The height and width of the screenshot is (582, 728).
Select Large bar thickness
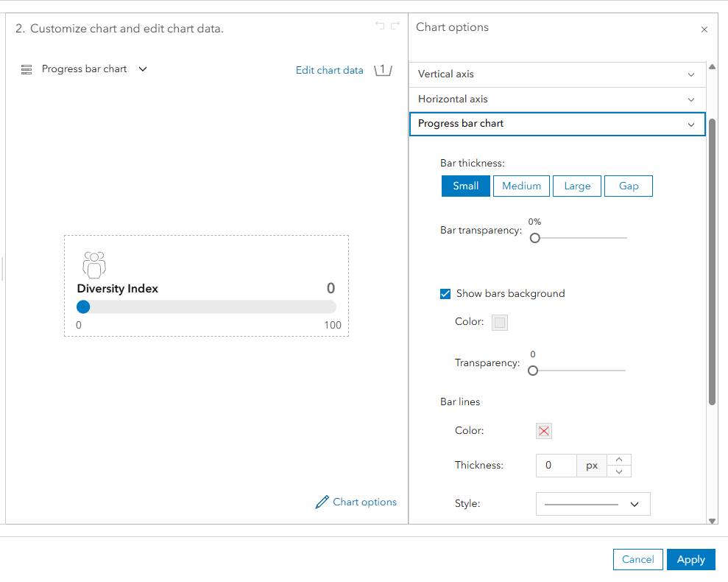pos(577,186)
